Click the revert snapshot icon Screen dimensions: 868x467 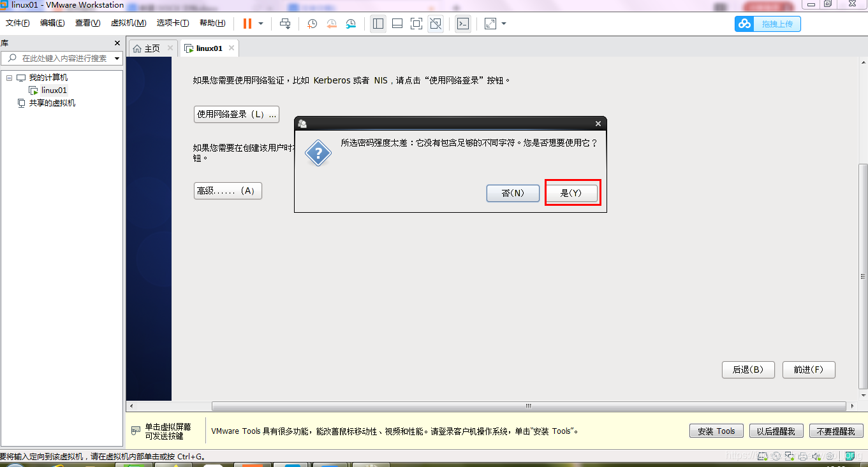332,24
